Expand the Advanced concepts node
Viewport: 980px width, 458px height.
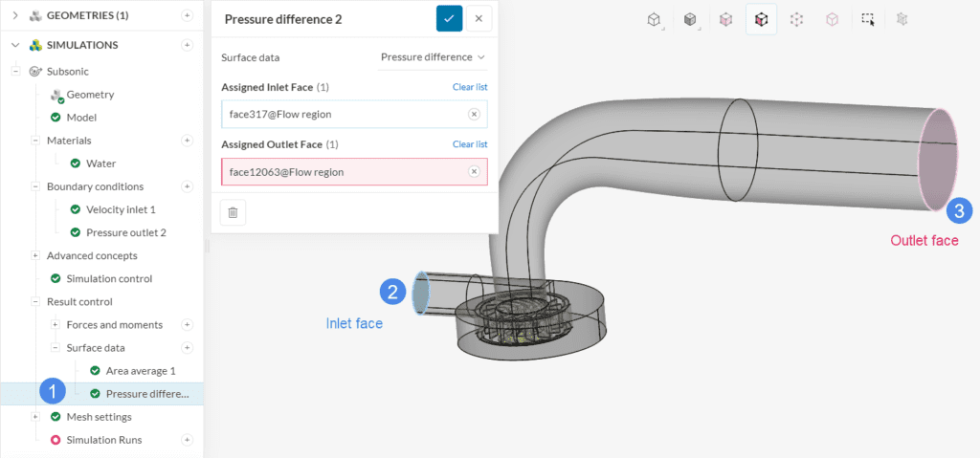pos(35,255)
